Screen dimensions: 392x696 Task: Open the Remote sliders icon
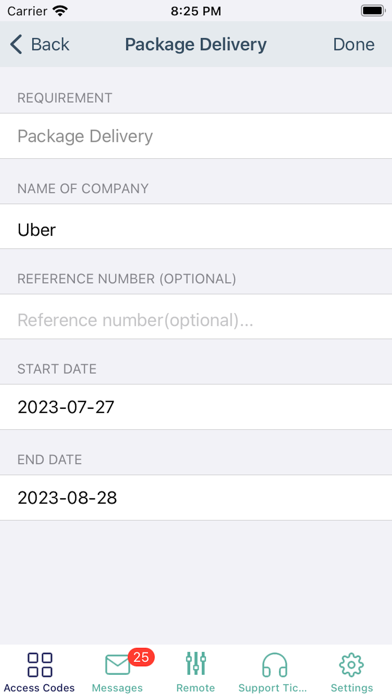pyautogui.click(x=196, y=664)
